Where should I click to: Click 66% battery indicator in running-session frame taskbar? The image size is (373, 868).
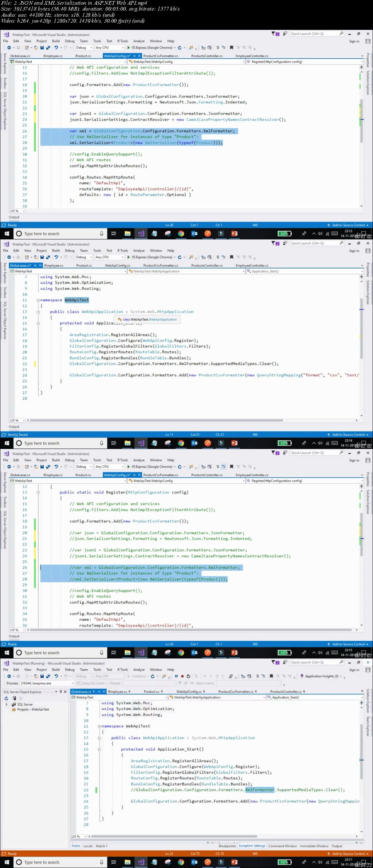tap(284, 862)
